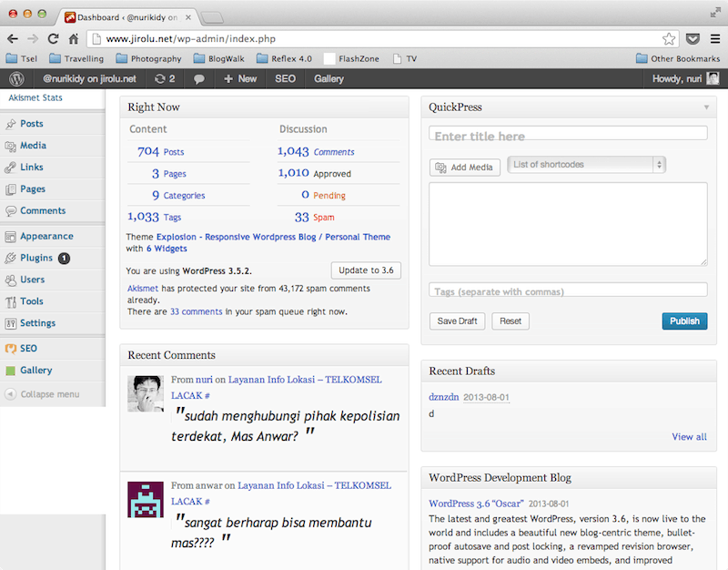Open the + New admin bar menu

[240, 79]
